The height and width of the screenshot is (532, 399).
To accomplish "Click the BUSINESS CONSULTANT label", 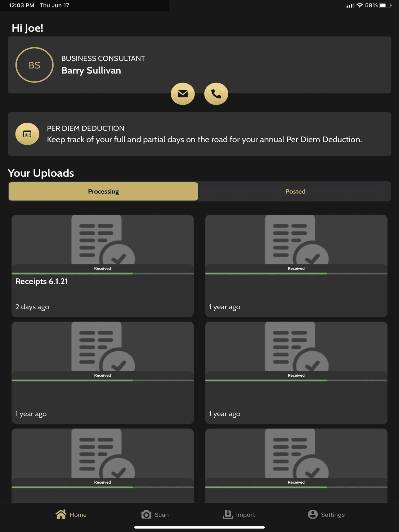I will 103,58.
